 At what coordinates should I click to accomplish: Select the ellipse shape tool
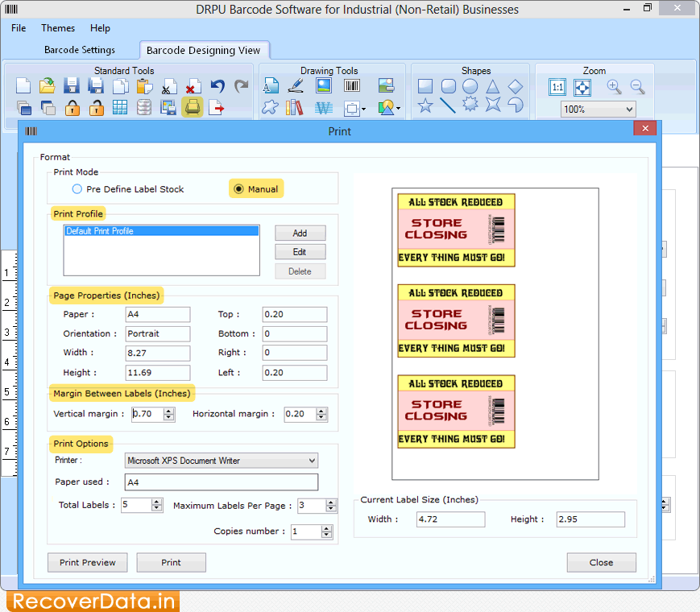470,86
